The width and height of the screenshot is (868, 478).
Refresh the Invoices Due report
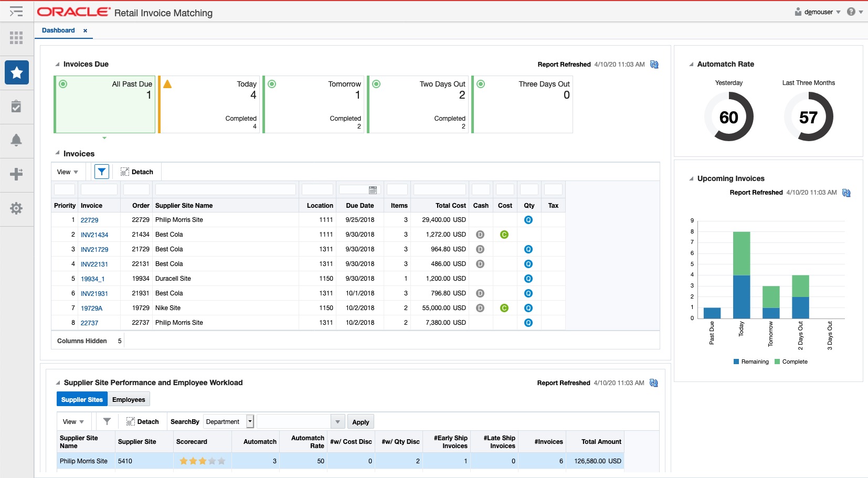click(654, 65)
